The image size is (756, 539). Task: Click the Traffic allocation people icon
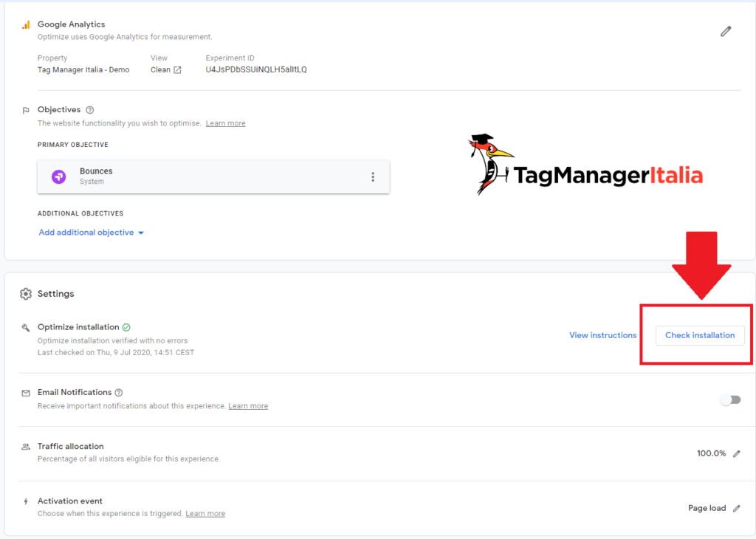click(26, 447)
